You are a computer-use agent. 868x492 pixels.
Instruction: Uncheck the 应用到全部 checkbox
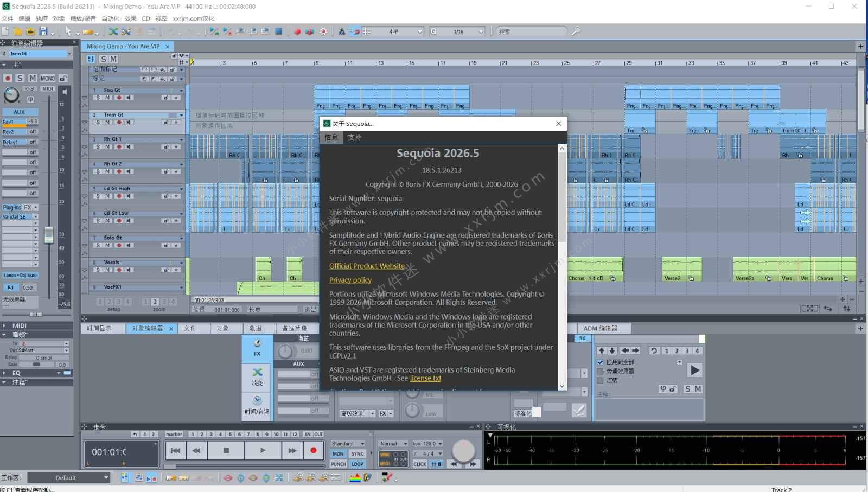(x=601, y=362)
